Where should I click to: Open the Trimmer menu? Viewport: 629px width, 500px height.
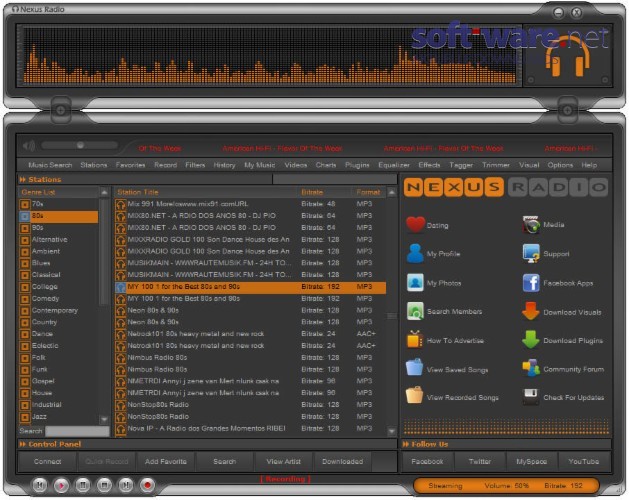pos(496,165)
